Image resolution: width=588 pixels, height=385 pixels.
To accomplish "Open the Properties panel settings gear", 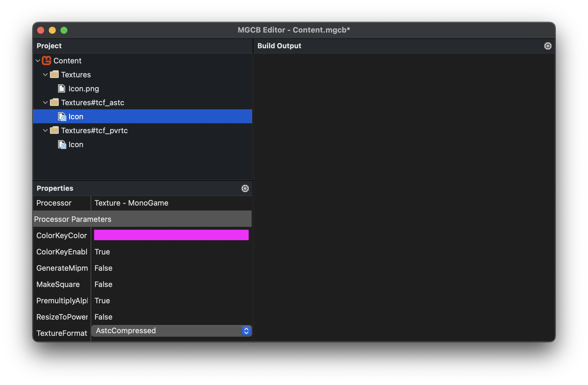I will pyautogui.click(x=245, y=188).
